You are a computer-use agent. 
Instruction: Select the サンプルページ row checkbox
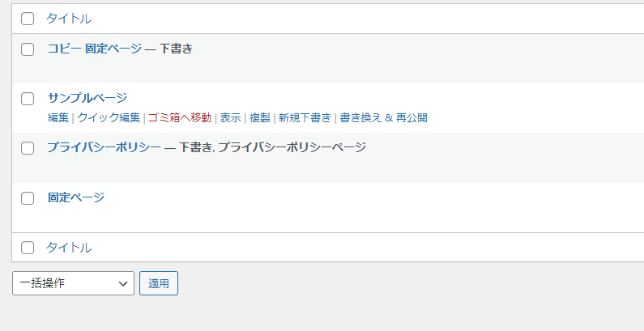pos(28,99)
